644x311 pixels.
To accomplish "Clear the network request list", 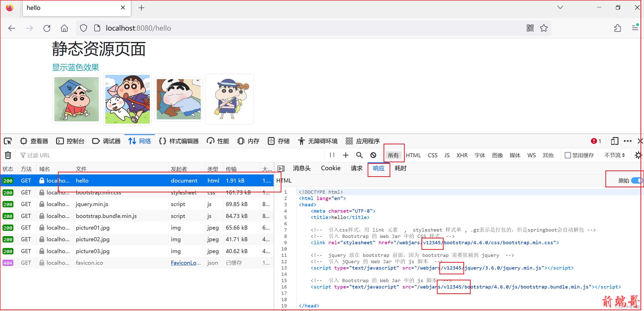I will [8, 155].
